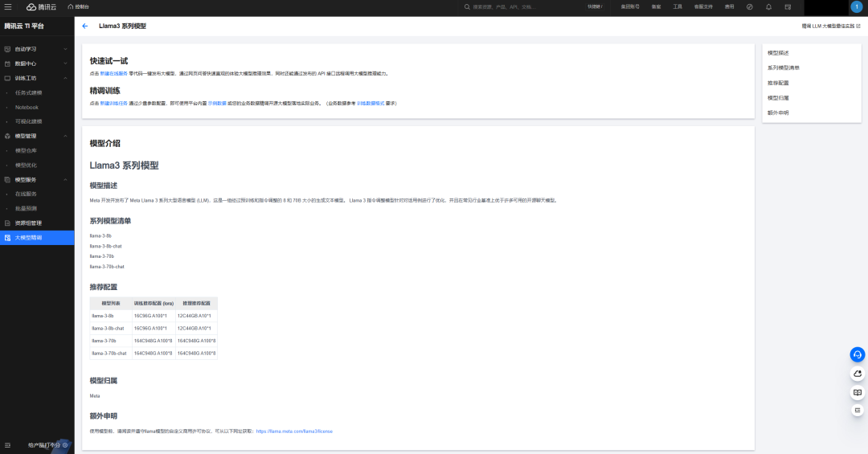Click llama-3-8b-chat in the model list

(x=106, y=247)
